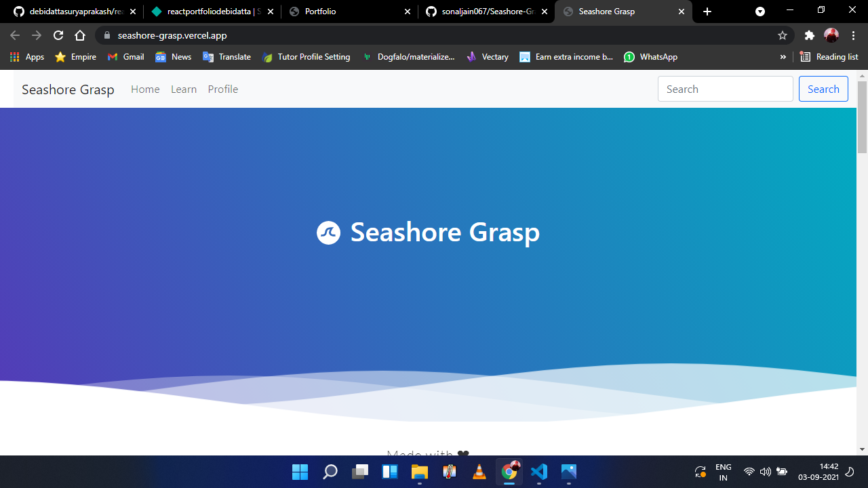Open Windows taskbar search
Image resolution: width=868 pixels, height=488 pixels.
[330, 472]
